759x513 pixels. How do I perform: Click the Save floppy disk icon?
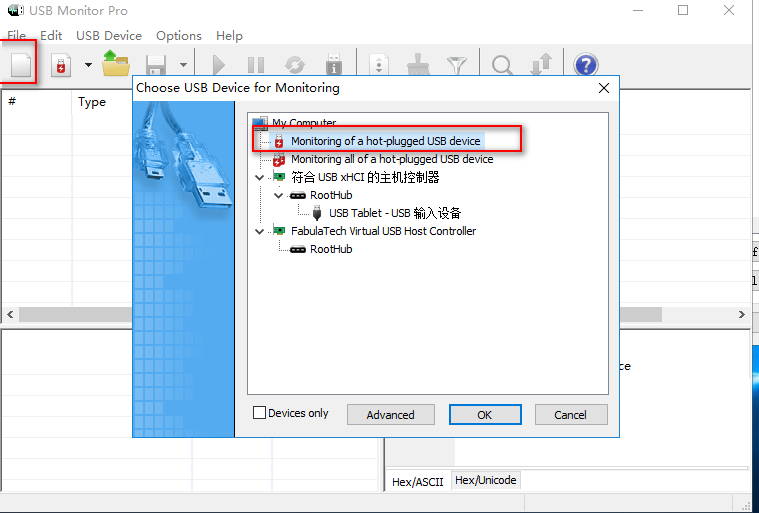pos(156,65)
